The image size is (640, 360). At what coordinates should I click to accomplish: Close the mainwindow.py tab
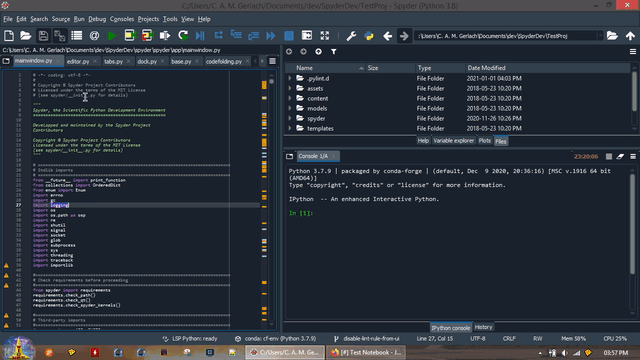point(59,61)
